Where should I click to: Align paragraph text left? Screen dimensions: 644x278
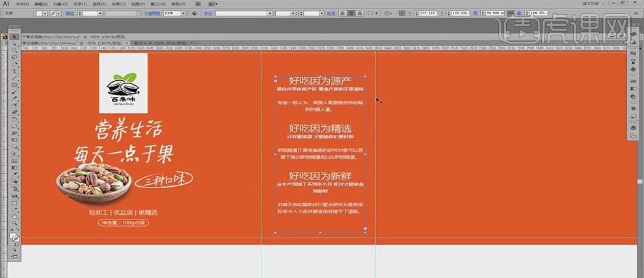click(x=342, y=13)
